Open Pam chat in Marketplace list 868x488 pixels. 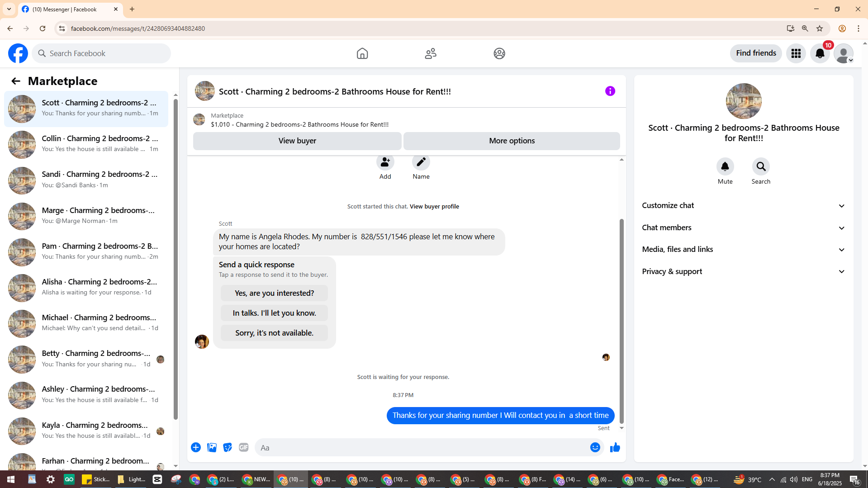86,252
